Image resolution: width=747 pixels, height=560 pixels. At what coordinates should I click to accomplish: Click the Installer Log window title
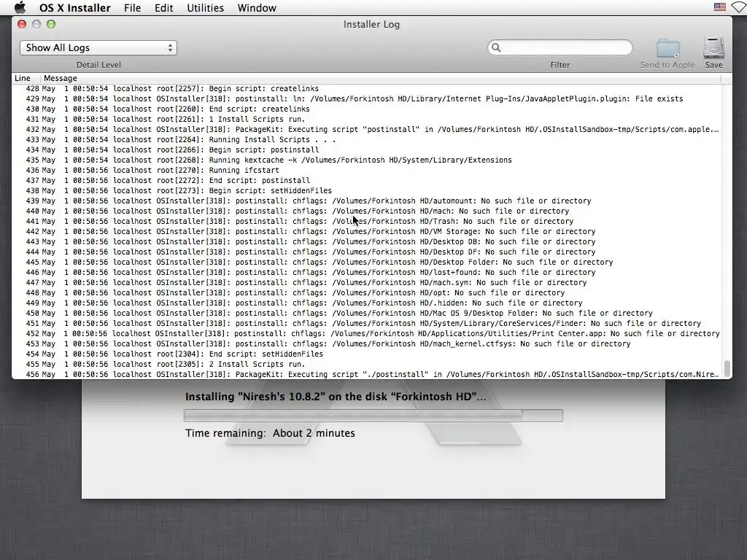coord(371,24)
